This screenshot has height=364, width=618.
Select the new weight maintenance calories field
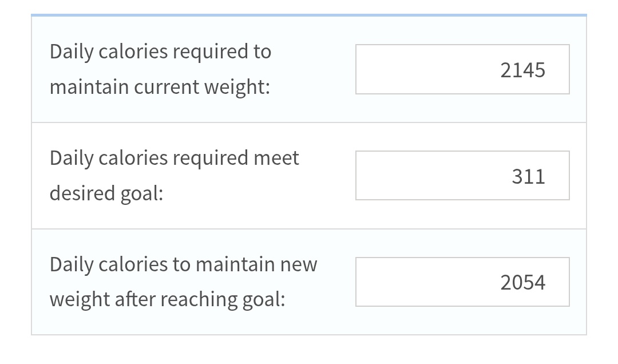[462, 282]
